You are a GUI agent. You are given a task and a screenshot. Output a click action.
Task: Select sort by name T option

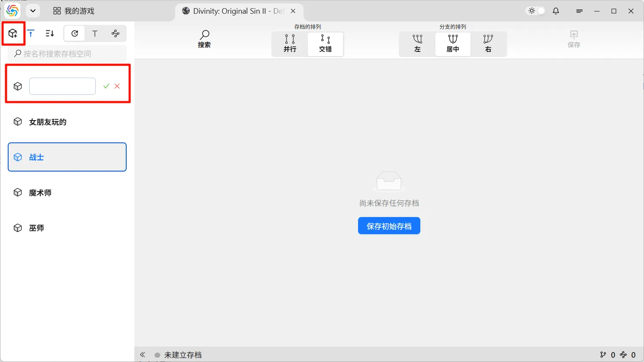tap(95, 33)
